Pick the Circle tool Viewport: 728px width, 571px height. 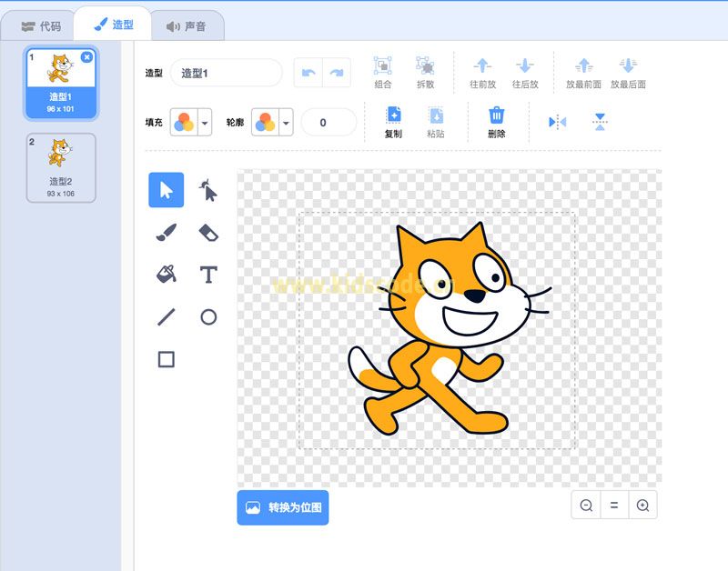208,317
